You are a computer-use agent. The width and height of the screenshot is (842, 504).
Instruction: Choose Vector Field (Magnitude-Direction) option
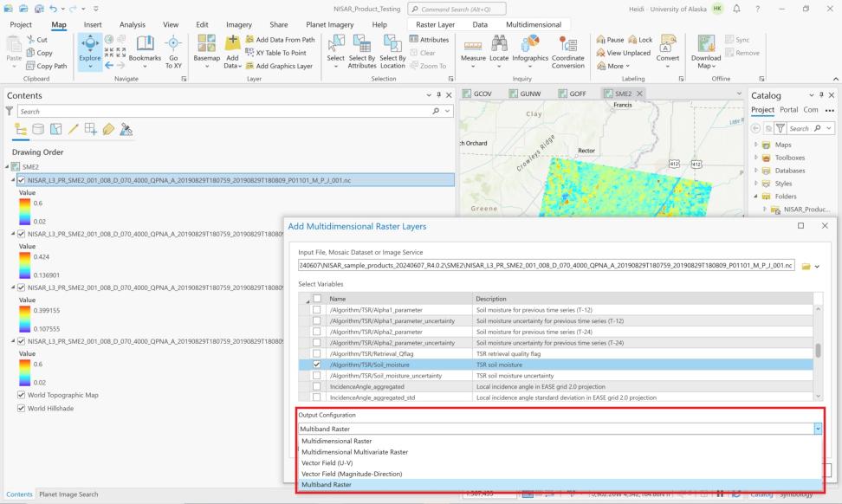[x=560, y=474]
